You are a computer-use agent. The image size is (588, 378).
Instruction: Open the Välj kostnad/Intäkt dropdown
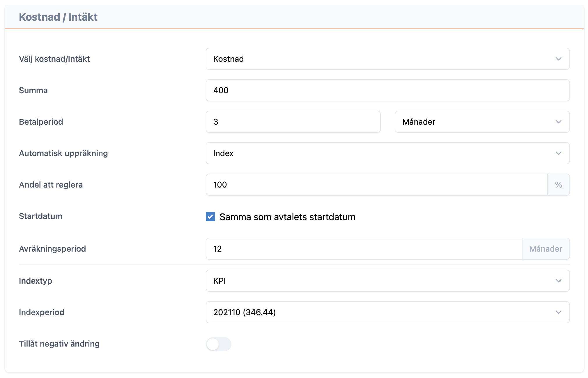pos(387,59)
